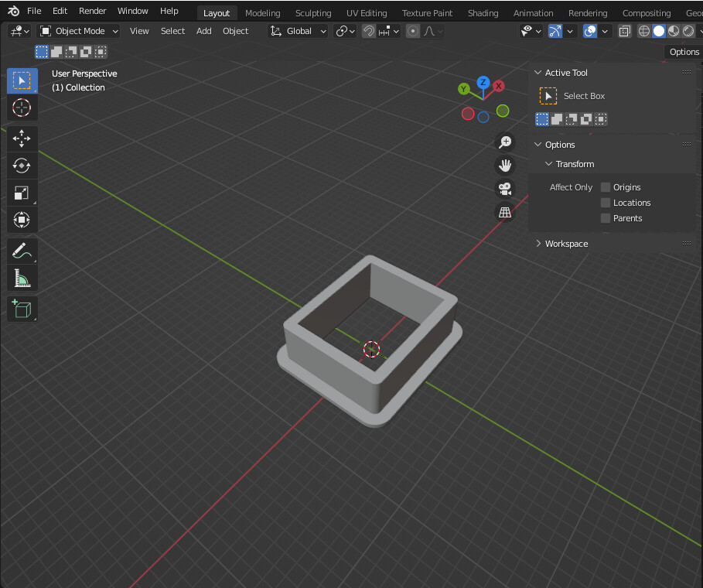
Task: Open the Global transform orientation dropdown
Action: 298,31
